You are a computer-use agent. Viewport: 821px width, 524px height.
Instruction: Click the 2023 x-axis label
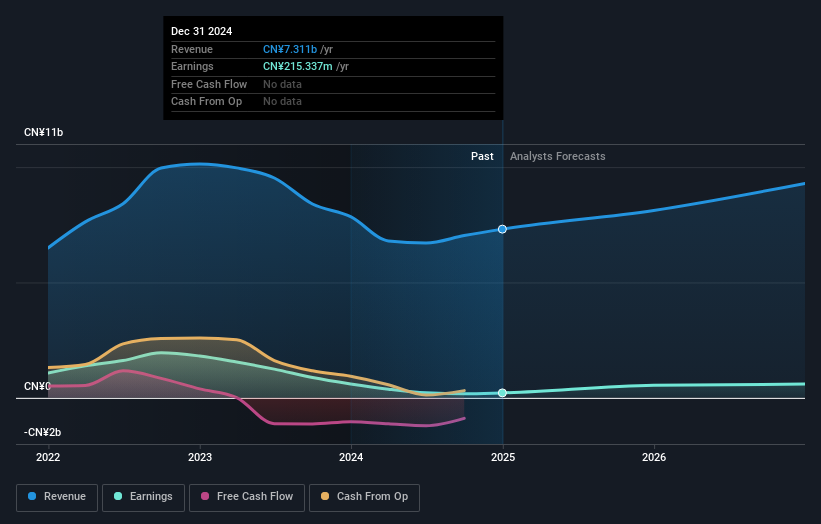[x=200, y=457]
